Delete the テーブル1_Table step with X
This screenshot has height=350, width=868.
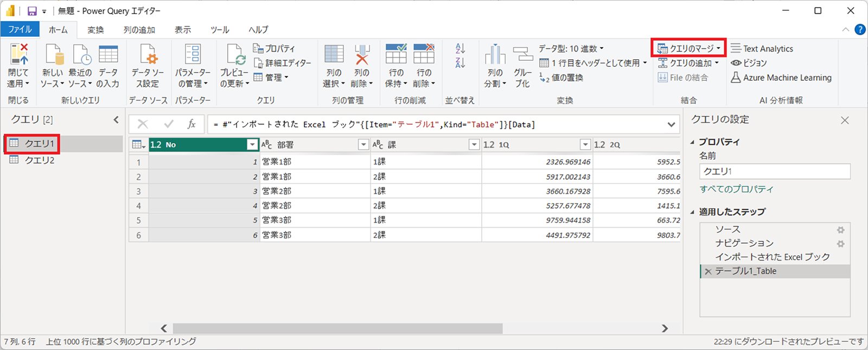click(x=708, y=271)
